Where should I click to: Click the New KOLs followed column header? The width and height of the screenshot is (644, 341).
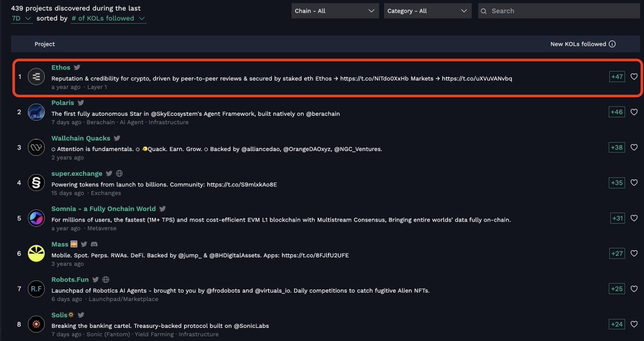578,44
